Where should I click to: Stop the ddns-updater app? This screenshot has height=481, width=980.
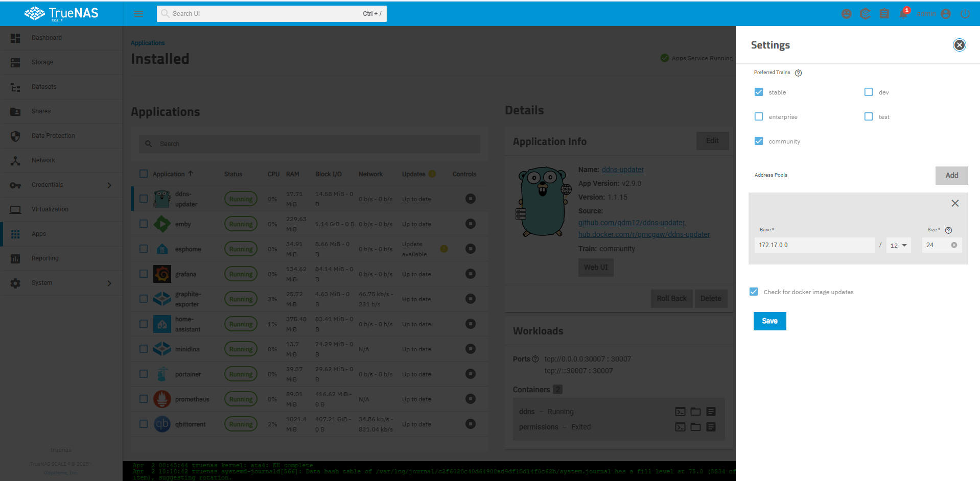pos(471,199)
